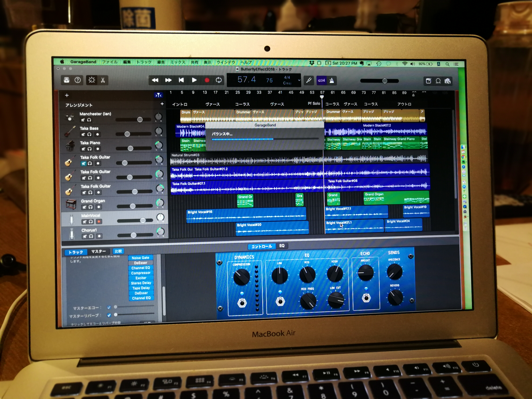This screenshot has height=399, width=532.
Task: Mute the Manchester (Ian) drummer track
Action: point(83,120)
